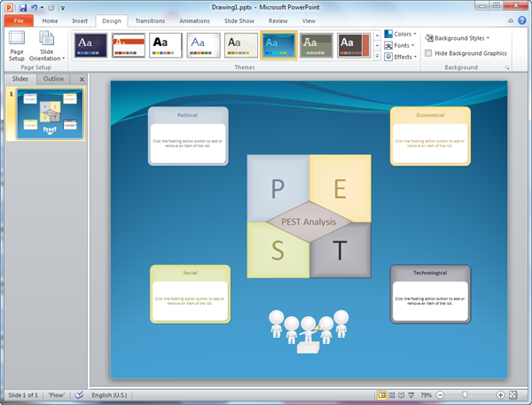Switch to Slide Sorter view icon

(392, 395)
